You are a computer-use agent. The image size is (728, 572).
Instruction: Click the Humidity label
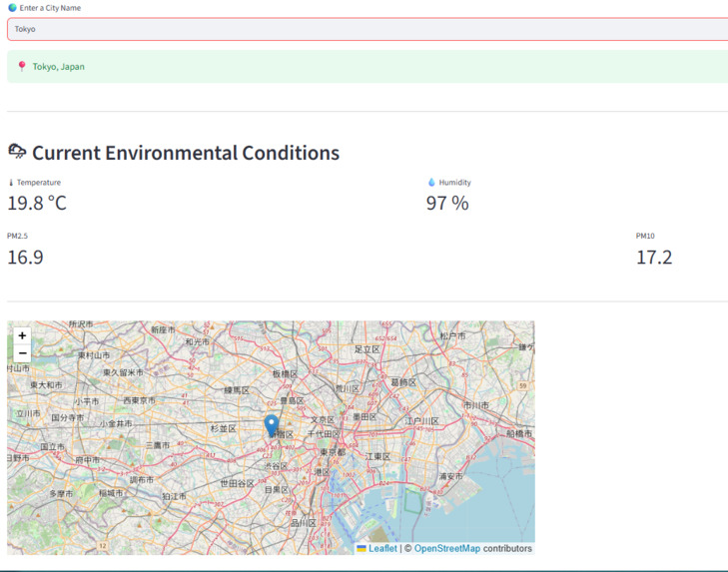(x=455, y=183)
